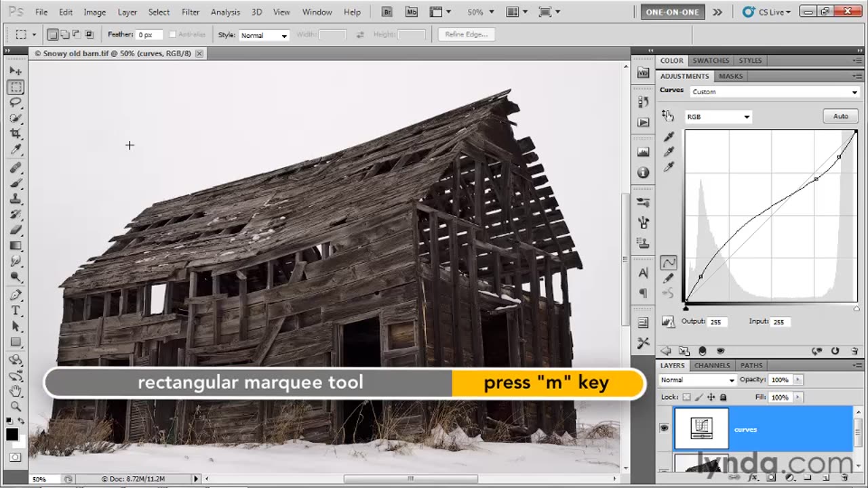Toggle Lock position

click(711, 397)
